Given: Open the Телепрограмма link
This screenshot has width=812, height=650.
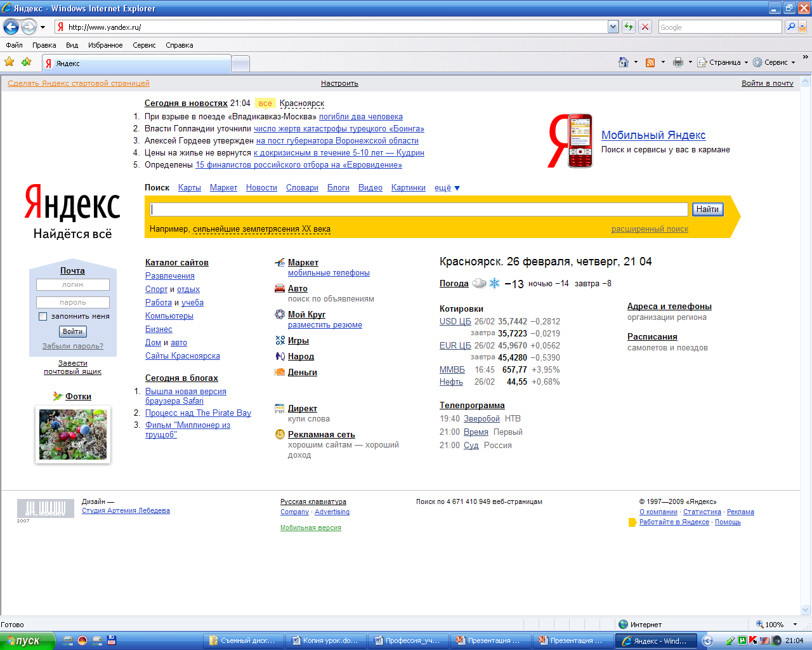Looking at the screenshot, I should [472, 405].
